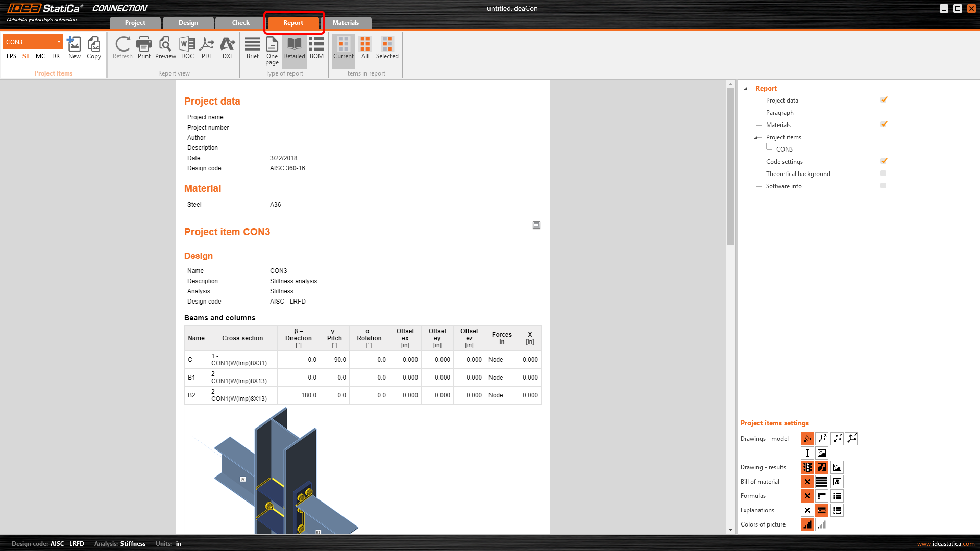Select grayscale Colors of picture option
980x551 pixels.
point(822,524)
